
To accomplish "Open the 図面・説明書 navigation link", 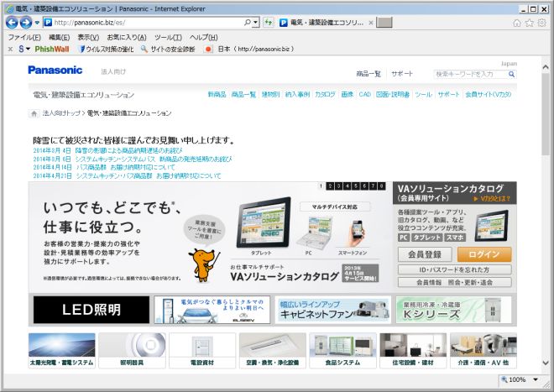I will (393, 94).
